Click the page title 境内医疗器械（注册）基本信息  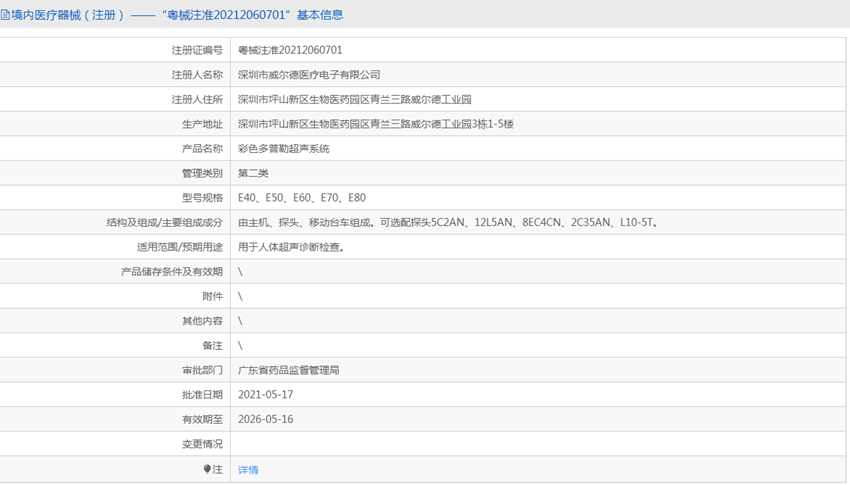[x=177, y=15]
